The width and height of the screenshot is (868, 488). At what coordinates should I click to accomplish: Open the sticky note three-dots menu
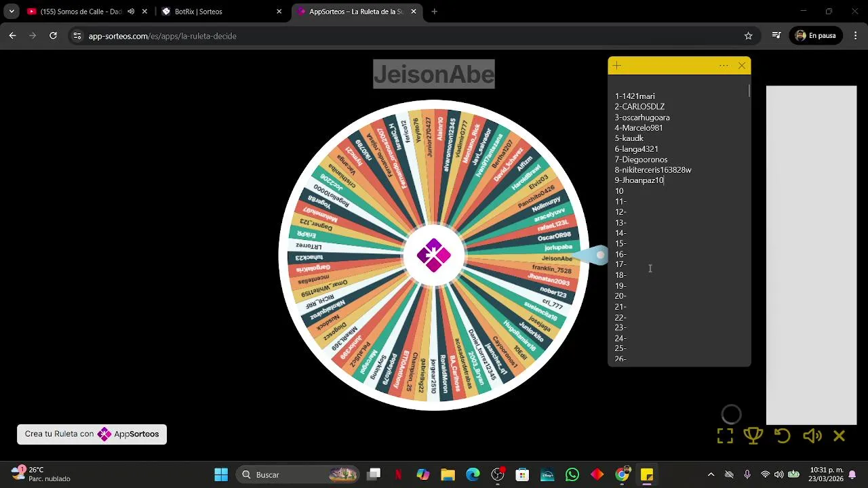pos(724,66)
